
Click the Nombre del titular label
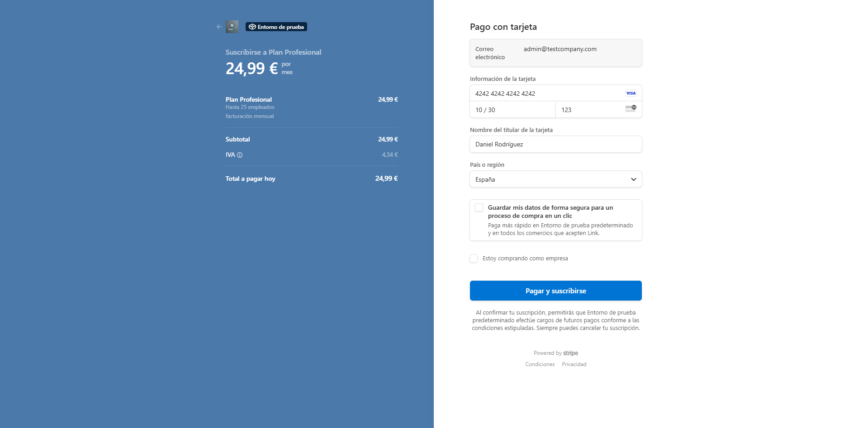512,130
